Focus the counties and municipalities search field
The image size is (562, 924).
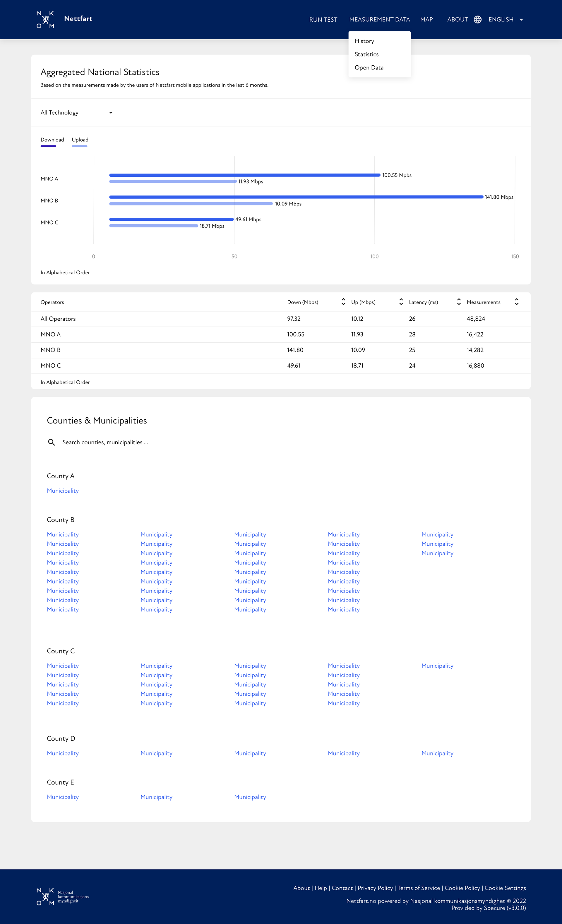pyautogui.click(x=105, y=443)
